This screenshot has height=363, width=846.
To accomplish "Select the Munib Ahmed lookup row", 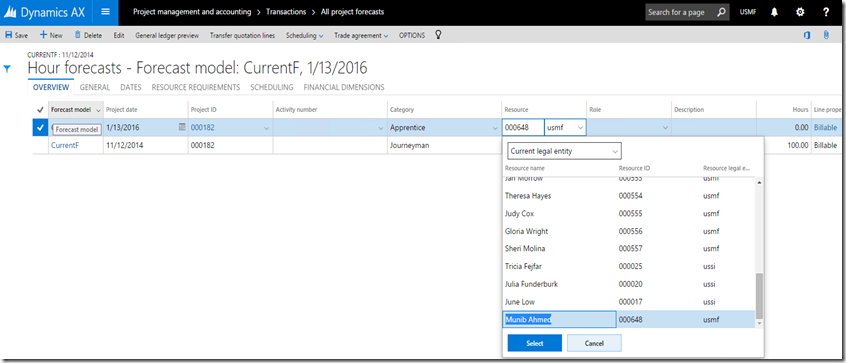I will 628,319.
